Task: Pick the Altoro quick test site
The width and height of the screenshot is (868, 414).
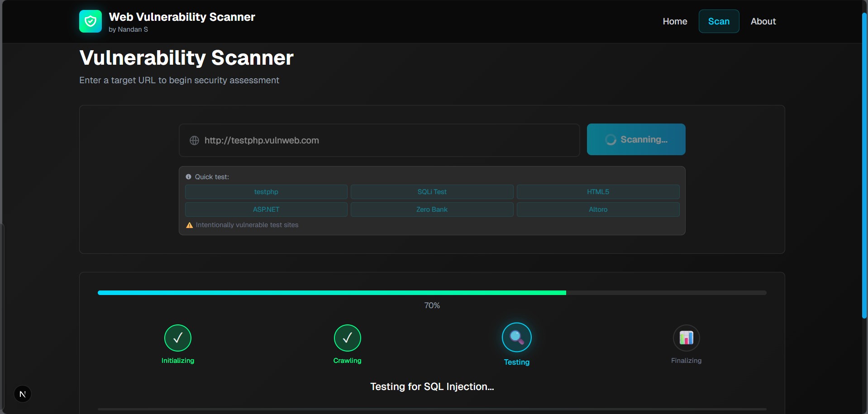Action: (598, 209)
